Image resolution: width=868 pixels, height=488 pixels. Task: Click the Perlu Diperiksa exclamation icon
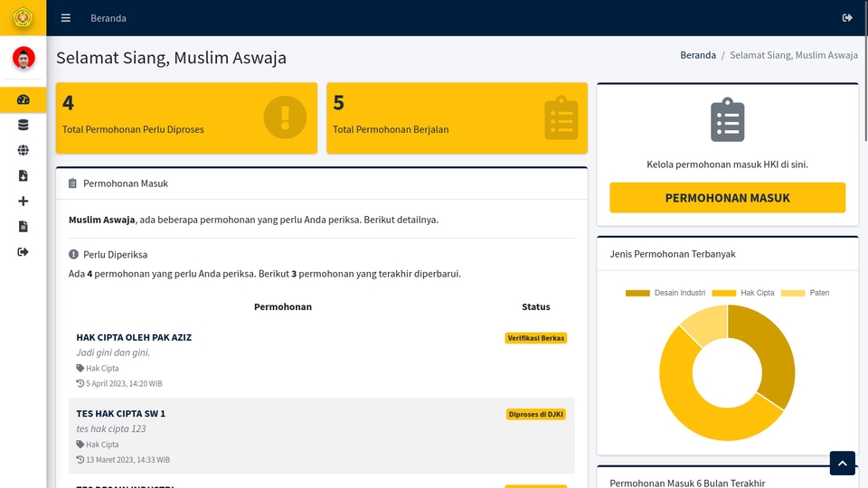tap(73, 255)
